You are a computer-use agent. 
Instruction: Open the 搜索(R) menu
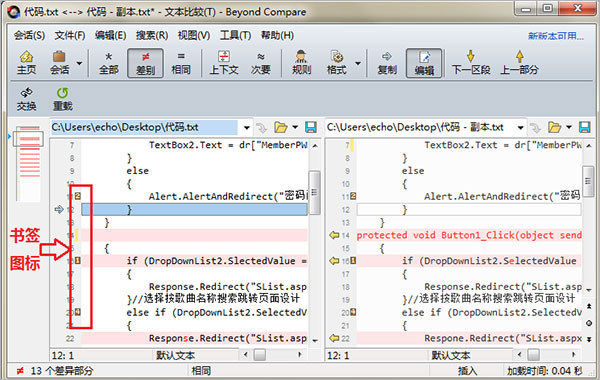point(152,36)
